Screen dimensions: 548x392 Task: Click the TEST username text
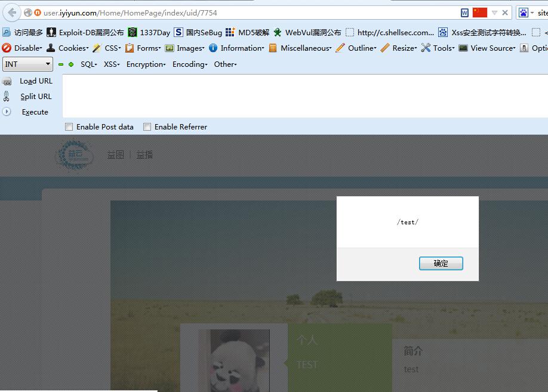pos(307,365)
